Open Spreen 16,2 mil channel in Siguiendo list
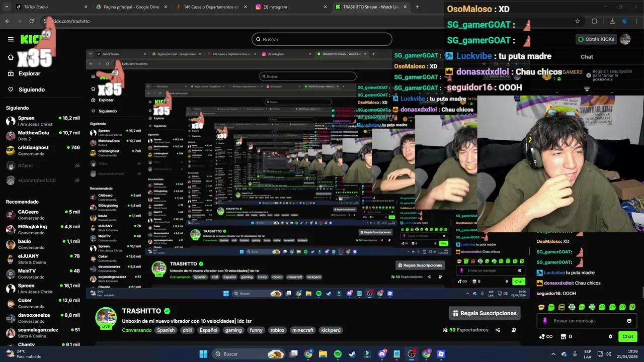644x362 pixels. point(42,121)
